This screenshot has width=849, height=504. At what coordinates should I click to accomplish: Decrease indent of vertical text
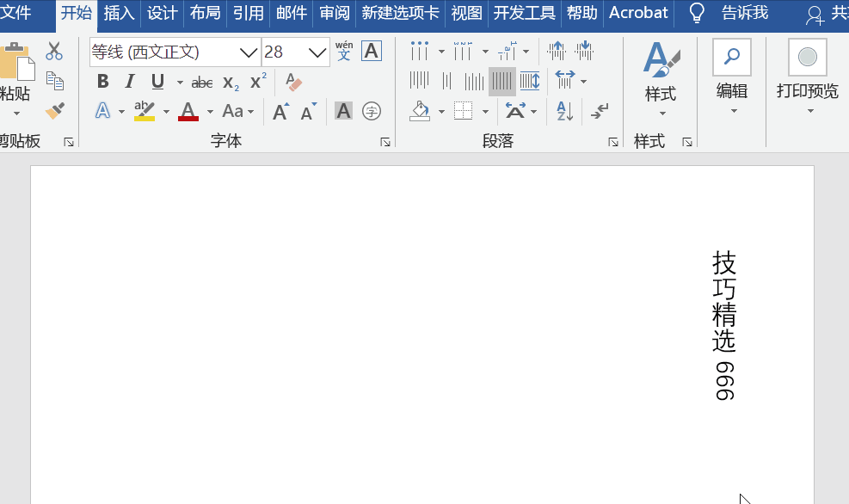556,51
